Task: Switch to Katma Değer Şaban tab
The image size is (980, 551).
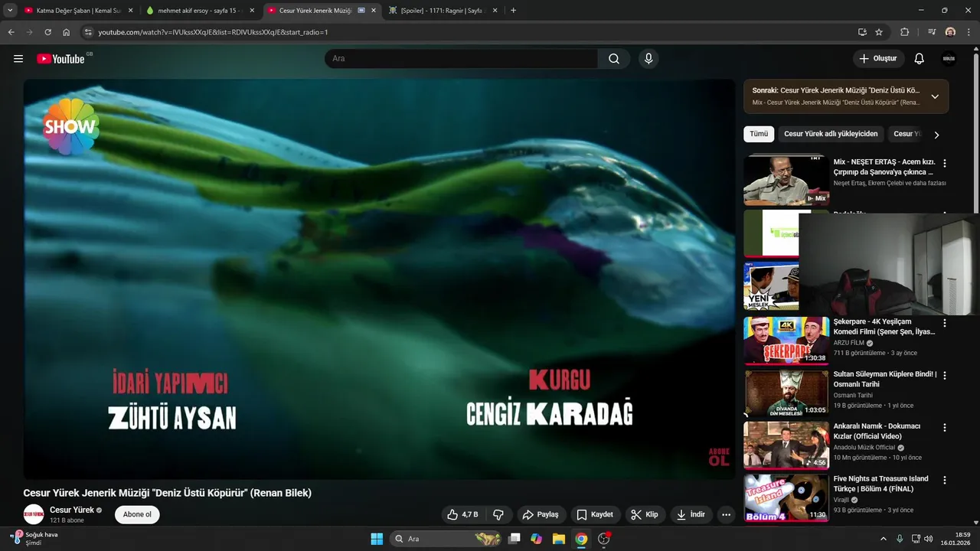Action: click(x=79, y=11)
